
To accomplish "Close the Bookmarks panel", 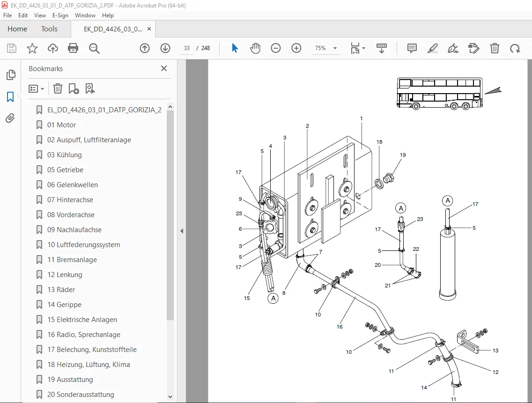I will 164,68.
